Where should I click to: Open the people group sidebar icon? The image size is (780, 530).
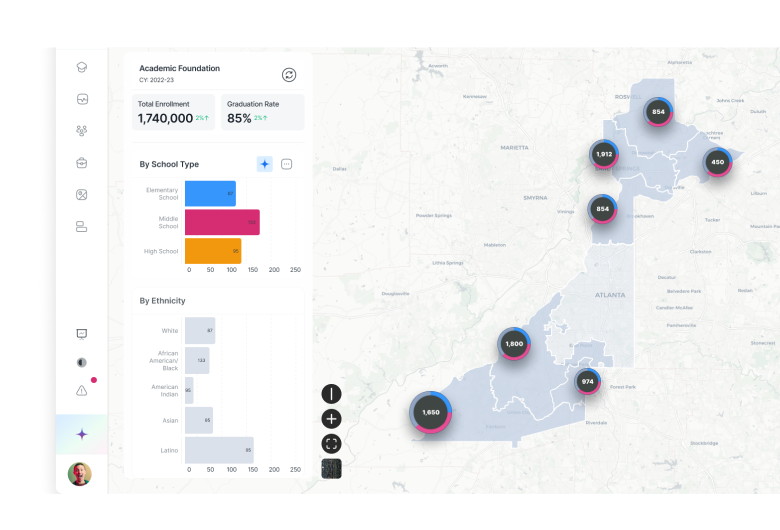(x=81, y=131)
